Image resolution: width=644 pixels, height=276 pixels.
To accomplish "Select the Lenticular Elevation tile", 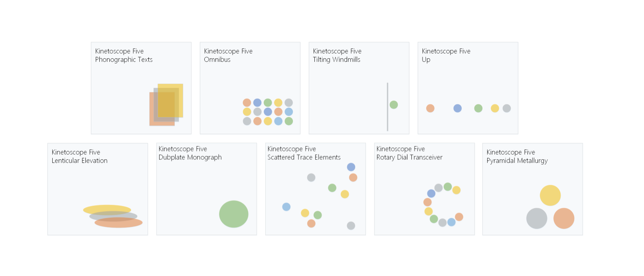I will pyautogui.click(x=98, y=189).
